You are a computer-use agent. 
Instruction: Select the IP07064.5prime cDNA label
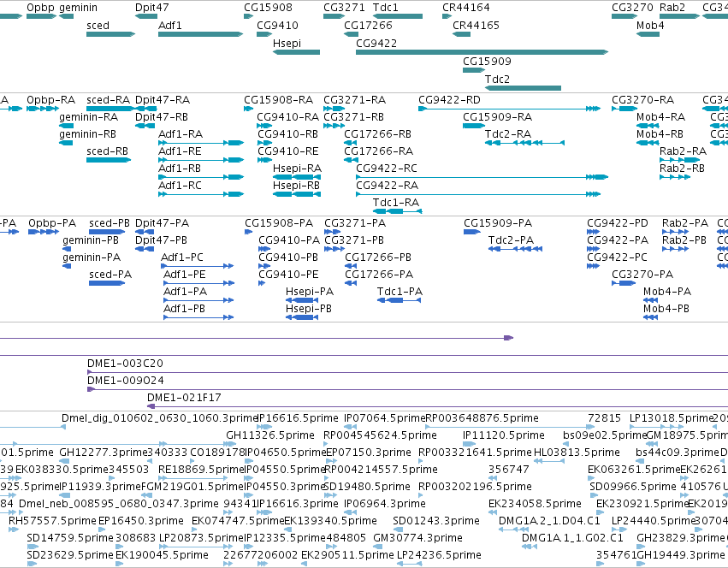point(384,418)
